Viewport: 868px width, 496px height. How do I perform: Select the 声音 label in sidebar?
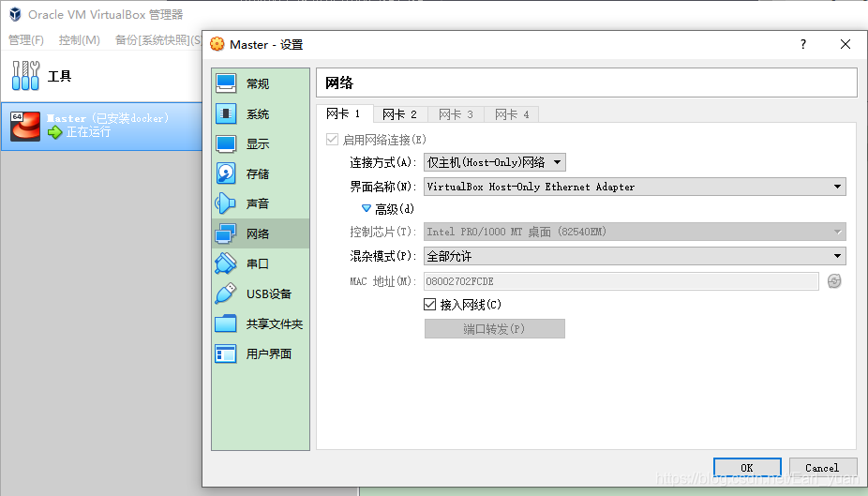pos(258,203)
